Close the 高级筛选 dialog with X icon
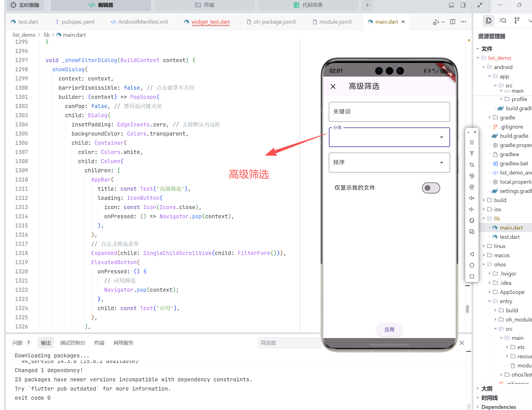 pyautogui.click(x=333, y=86)
